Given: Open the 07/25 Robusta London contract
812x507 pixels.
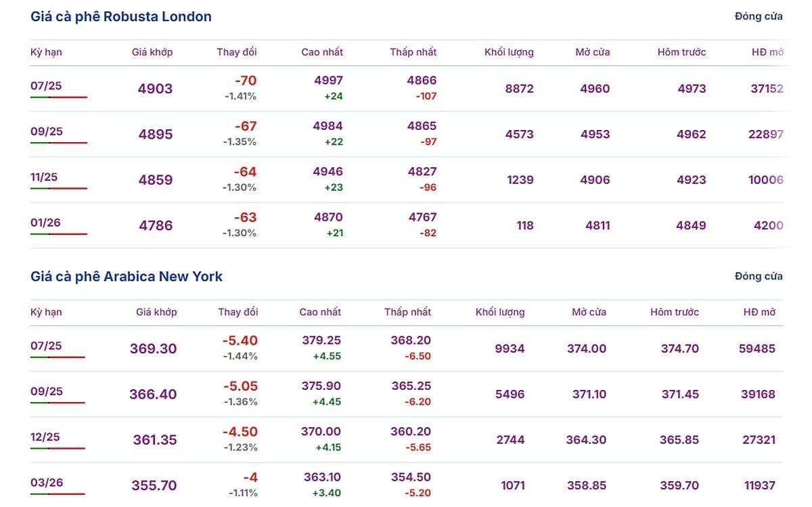Looking at the screenshot, I should (x=46, y=85).
